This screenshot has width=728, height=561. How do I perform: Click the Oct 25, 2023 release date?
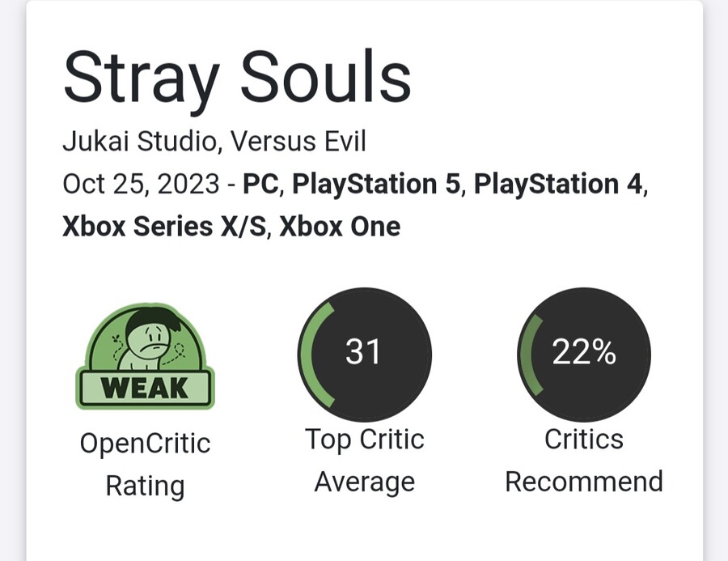(x=141, y=184)
